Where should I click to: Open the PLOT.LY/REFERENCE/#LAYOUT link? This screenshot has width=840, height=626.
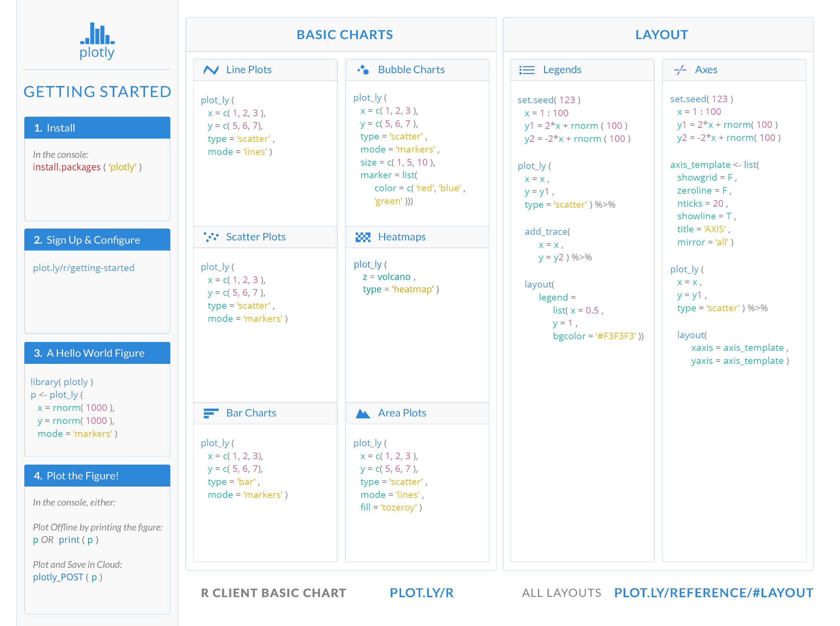click(x=713, y=593)
